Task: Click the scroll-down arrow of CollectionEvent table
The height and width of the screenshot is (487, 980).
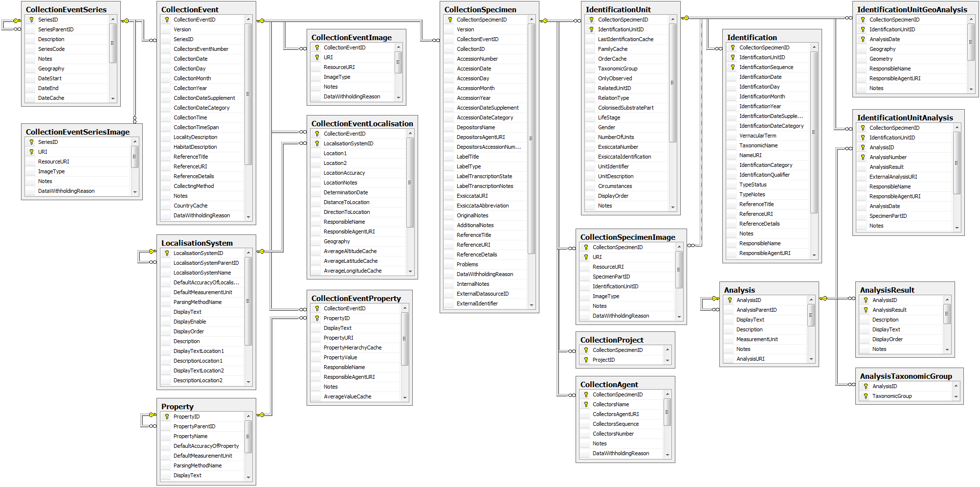Action: coord(248,216)
